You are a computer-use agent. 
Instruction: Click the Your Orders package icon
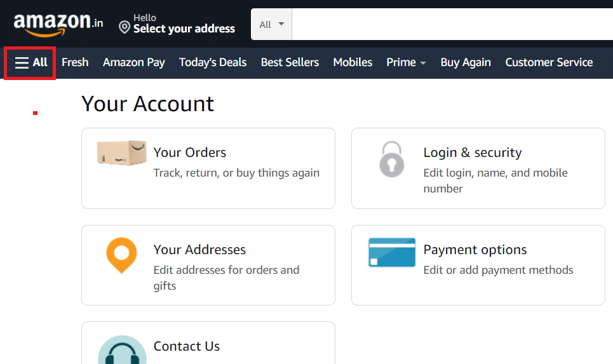(121, 153)
